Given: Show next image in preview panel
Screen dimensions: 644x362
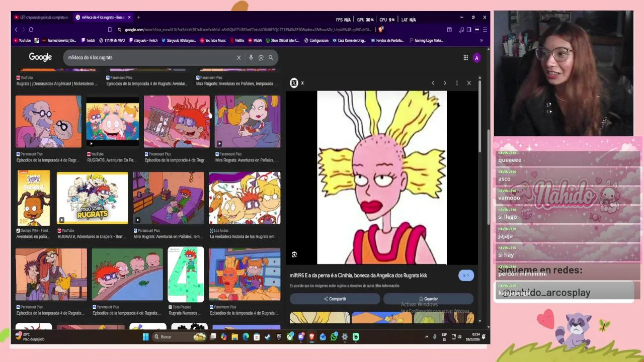Looking at the screenshot, I should click(x=445, y=83).
